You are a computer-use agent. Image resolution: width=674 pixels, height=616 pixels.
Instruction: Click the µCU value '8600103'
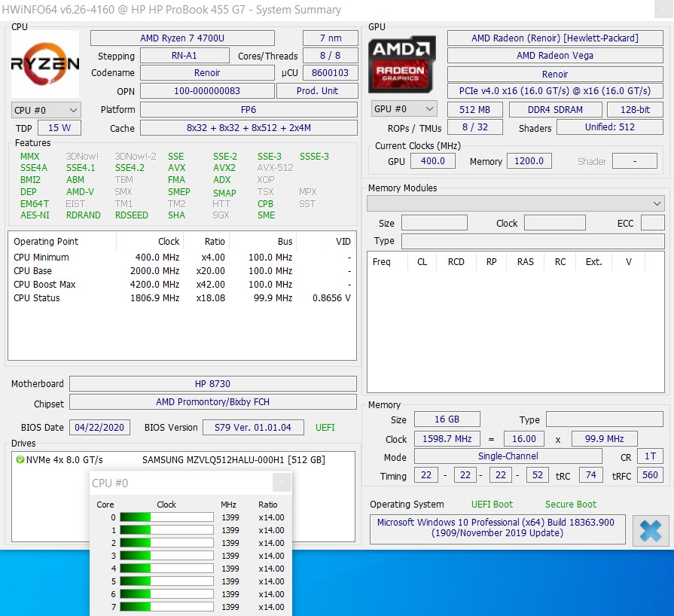click(331, 72)
